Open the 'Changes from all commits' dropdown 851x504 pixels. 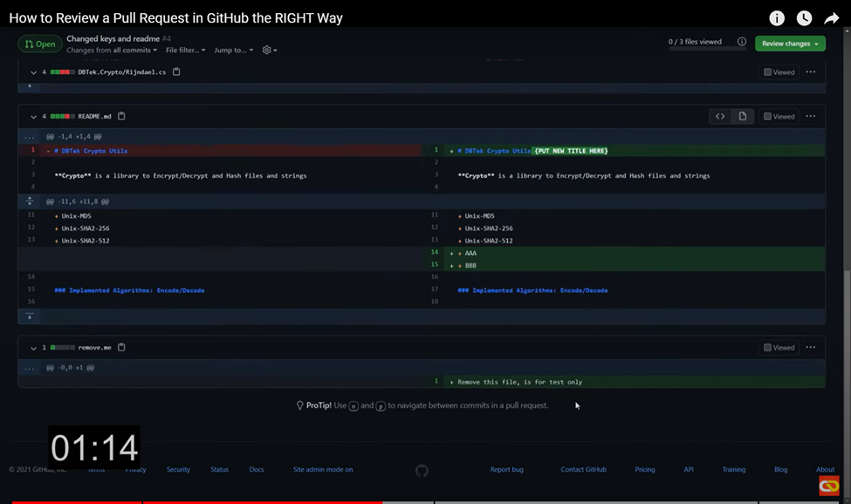(112, 50)
